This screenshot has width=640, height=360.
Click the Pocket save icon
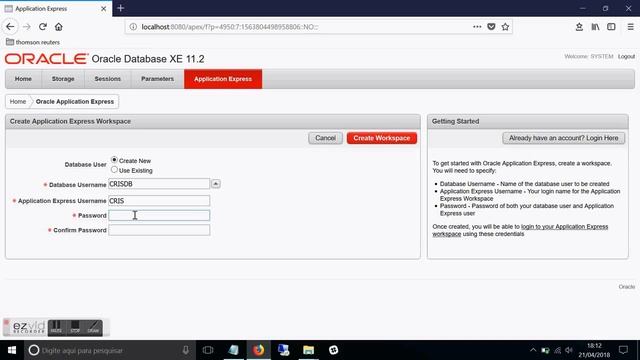coord(491,27)
